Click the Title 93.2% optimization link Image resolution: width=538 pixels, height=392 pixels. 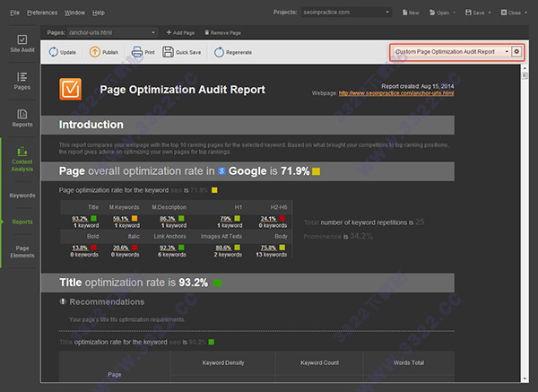tap(80, 218)
